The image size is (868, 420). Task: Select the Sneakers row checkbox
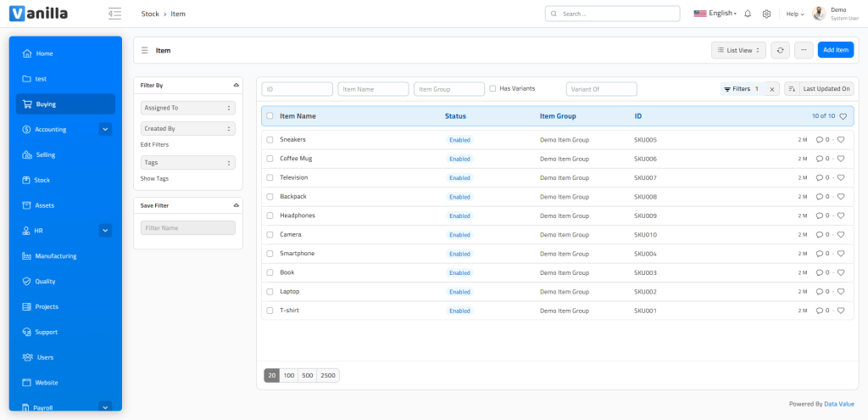coord(270,140)
